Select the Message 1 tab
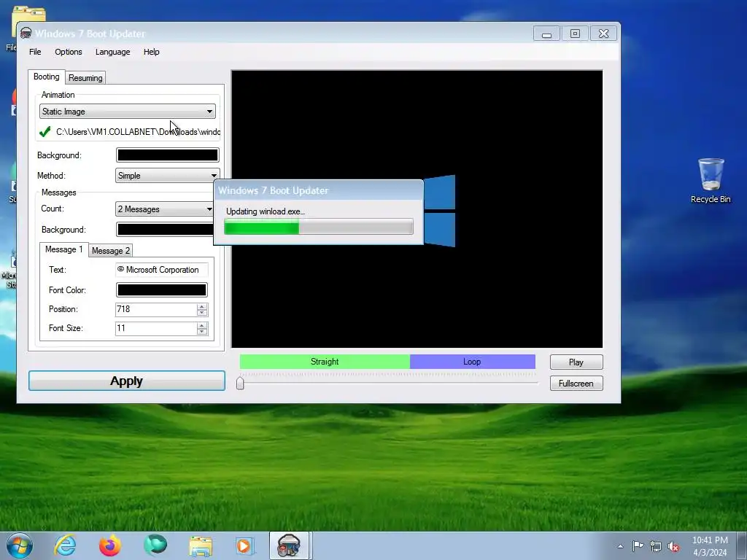Viewport: 747px width, 560px height. click(63, 249)
